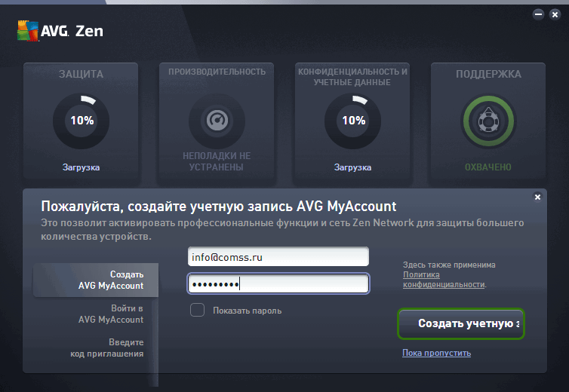Enable Показать пароль checkbox

coord(197,310)
